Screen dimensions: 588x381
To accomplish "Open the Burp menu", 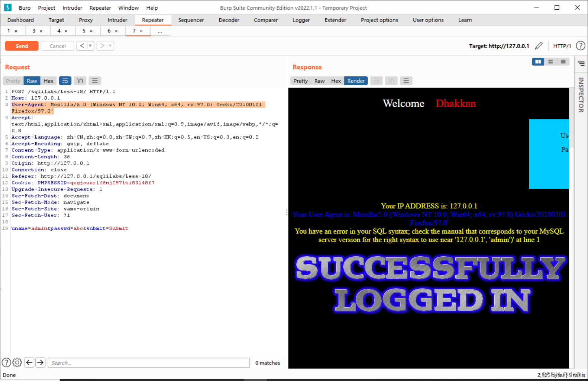I will 25,8.
